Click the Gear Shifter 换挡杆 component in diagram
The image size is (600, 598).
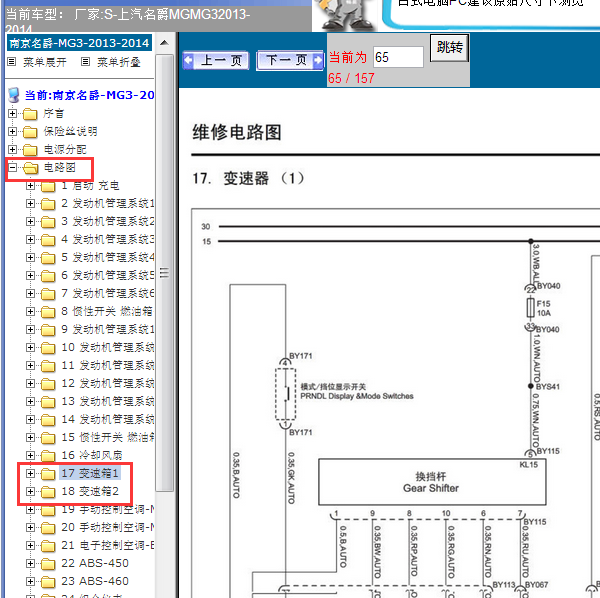pyautogui.click(x=432, y=482)
